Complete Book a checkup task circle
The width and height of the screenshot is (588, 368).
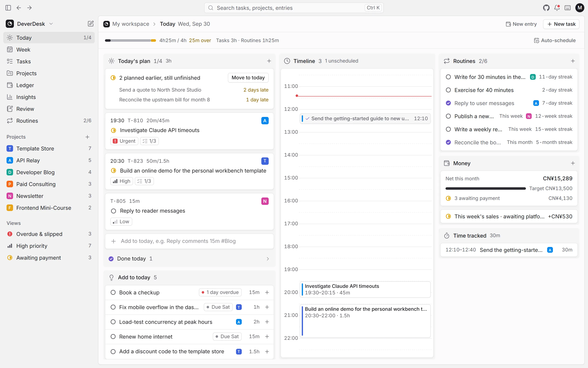(x=113, y=292)
